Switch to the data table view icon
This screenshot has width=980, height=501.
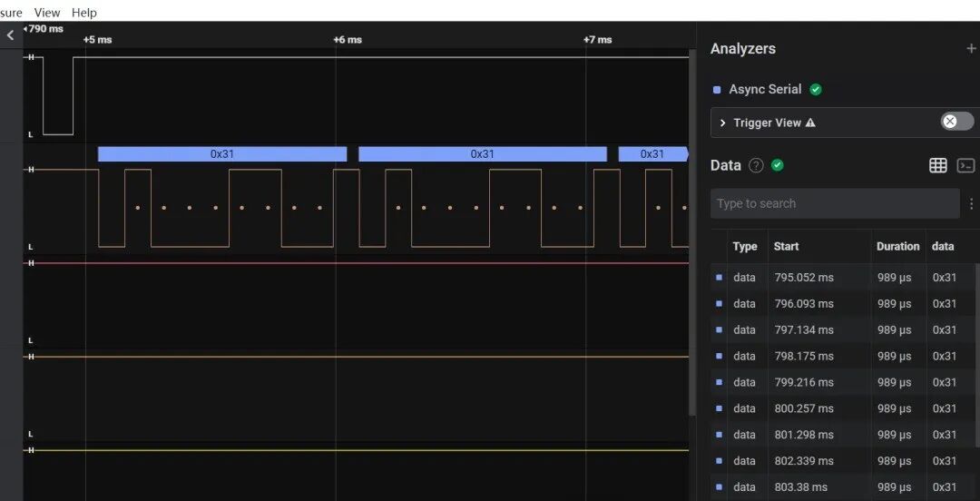(x=937, y=165)
